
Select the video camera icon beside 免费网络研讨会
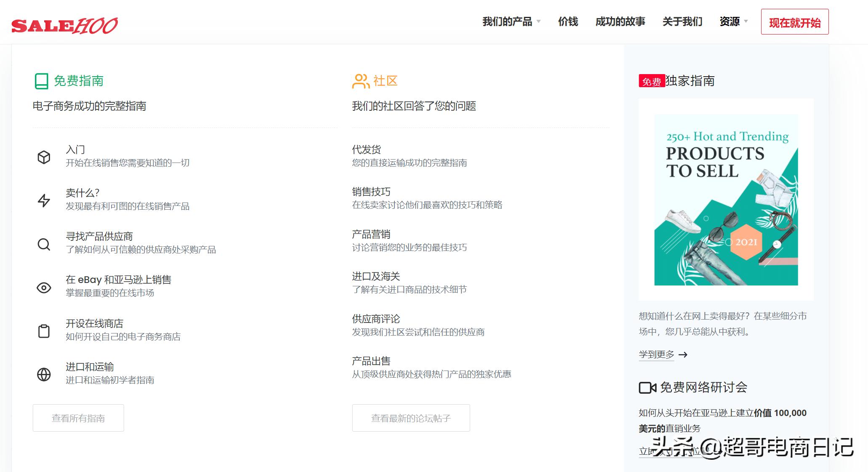[x=647, y=388]
